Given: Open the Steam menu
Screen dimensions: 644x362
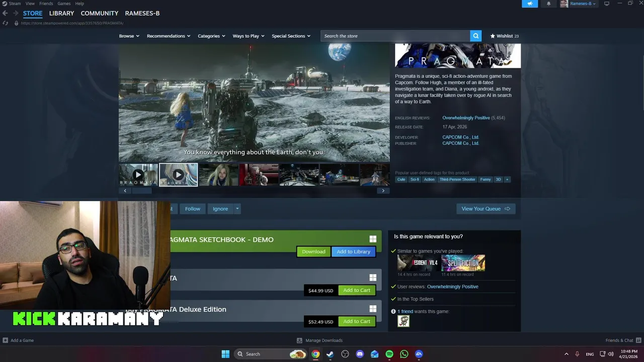Looking at the screenshot, I should pyautogui.click(x=15, y=4).
